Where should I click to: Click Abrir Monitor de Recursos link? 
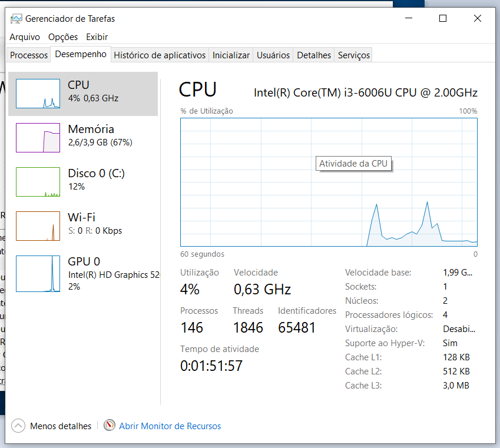click(x=170, y=426)
